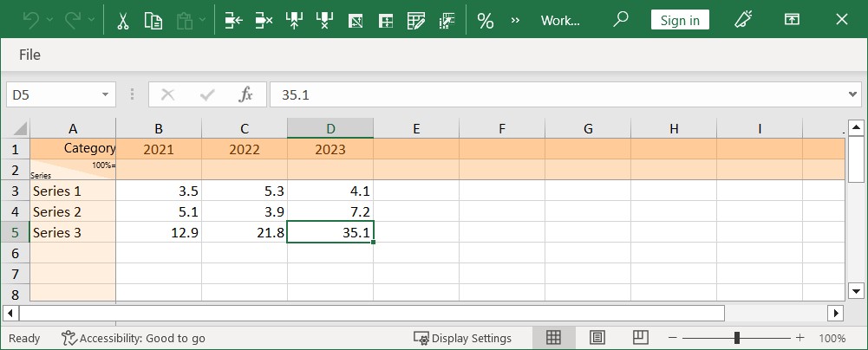Viewport: 868px width, 350px height.
Task: Open the File menu
Action: click(29, 55)
